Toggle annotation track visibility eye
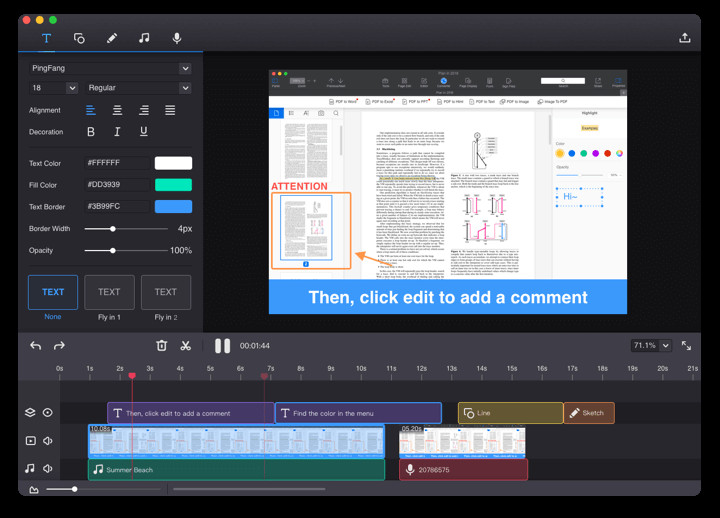720x518 pixels. [48, 412]
